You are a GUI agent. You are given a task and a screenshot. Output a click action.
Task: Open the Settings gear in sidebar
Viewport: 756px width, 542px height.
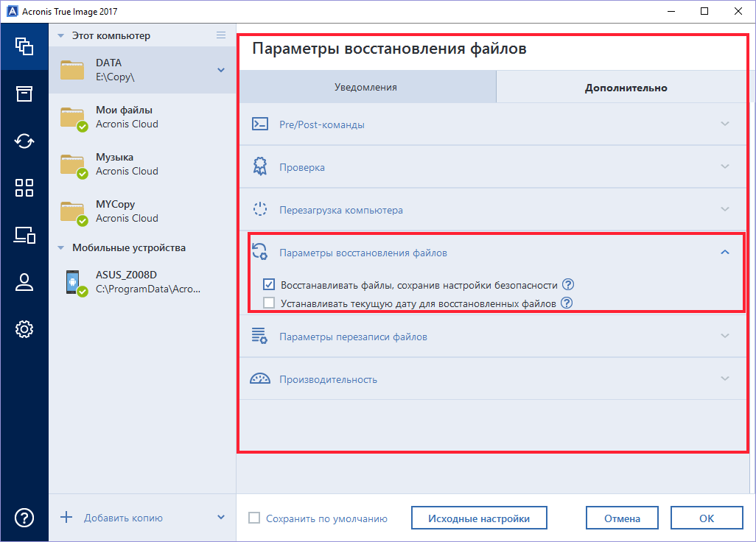tap(24, 329)
